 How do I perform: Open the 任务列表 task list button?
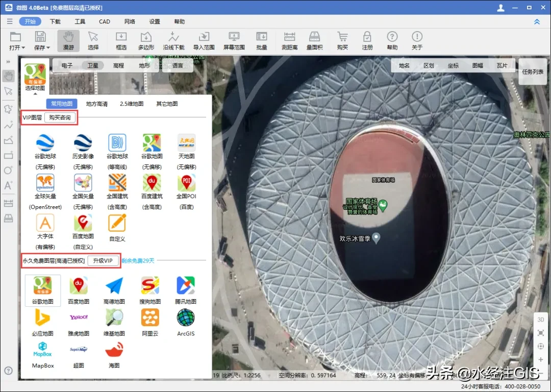click(532, 72)
